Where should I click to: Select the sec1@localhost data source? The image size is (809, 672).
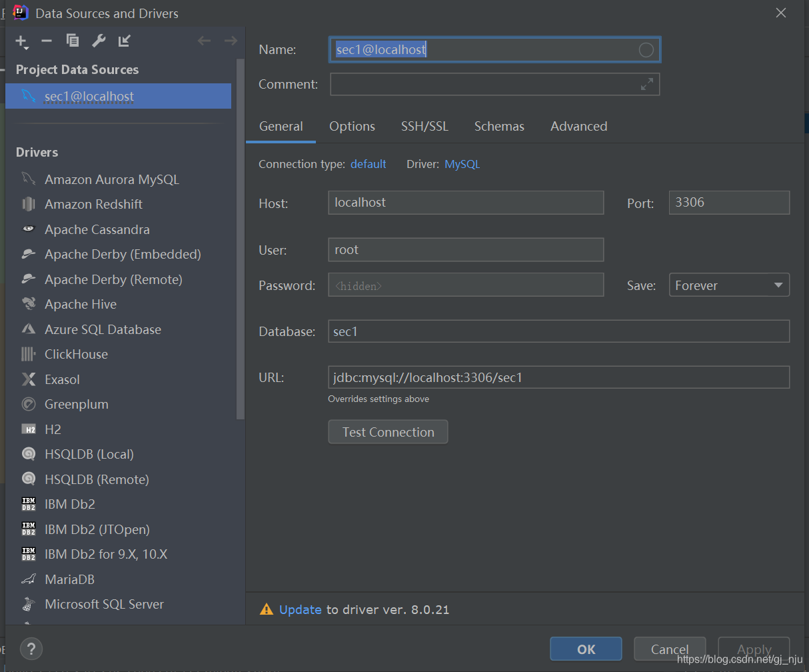pos(118,96)
